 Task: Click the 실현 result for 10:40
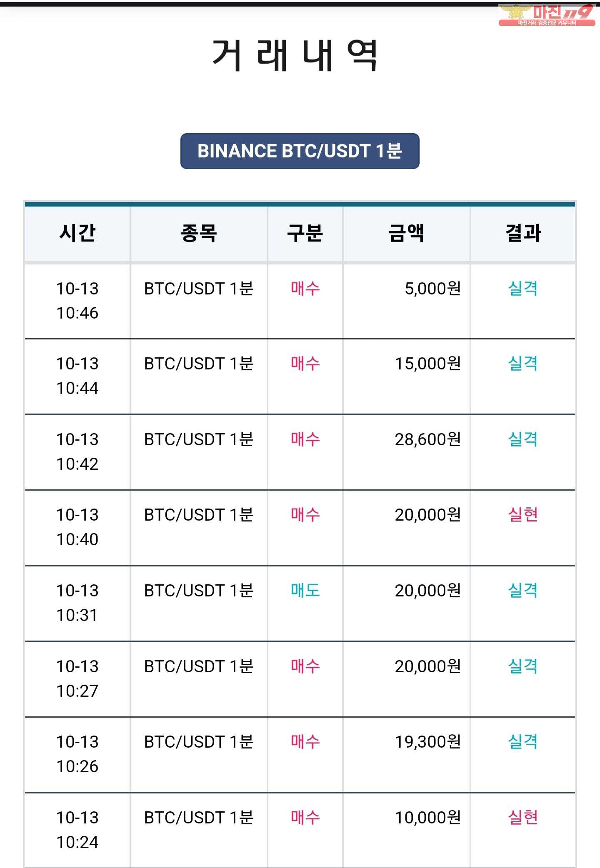523,514
